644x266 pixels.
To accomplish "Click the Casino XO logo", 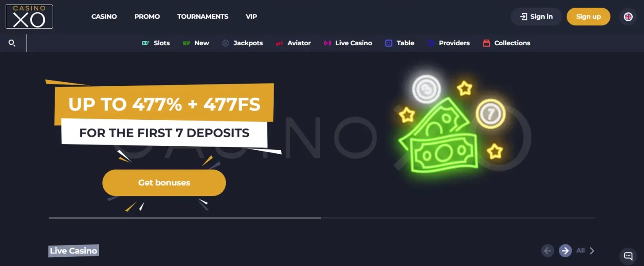I will coord(29,17).
